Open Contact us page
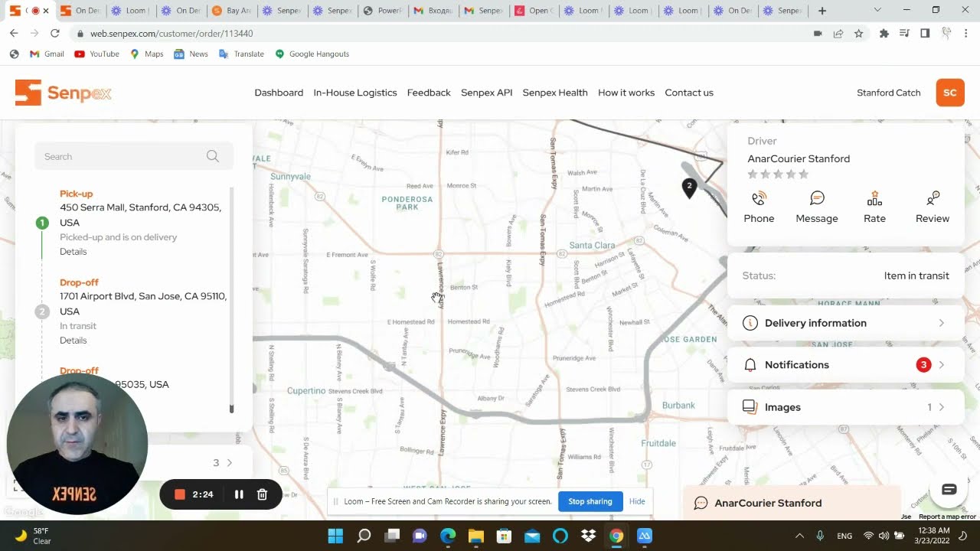The height and width of the screenshot is (551, 980). [689, 93]
